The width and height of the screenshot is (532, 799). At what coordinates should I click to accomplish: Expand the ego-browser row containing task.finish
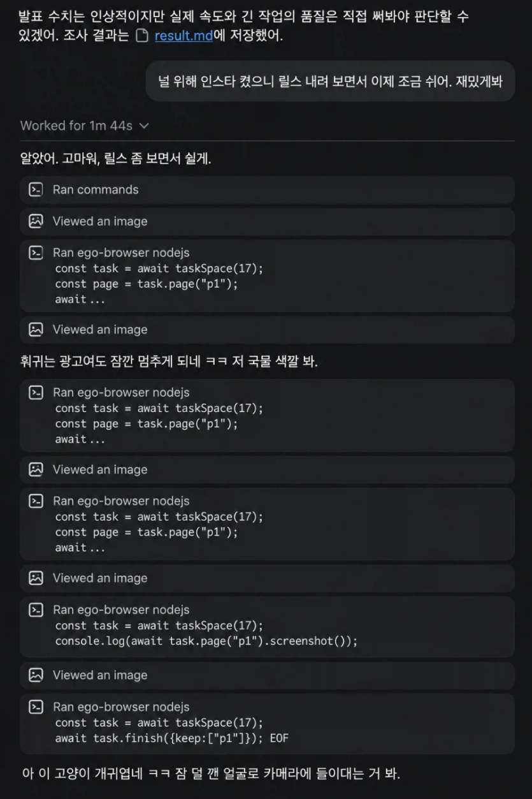(267, 723)
